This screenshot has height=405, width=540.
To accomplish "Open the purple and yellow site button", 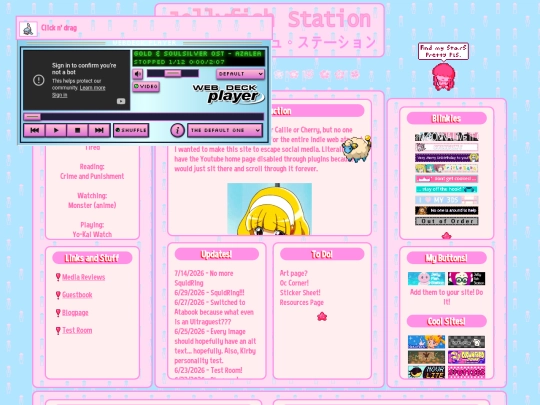I will (466, 357).
